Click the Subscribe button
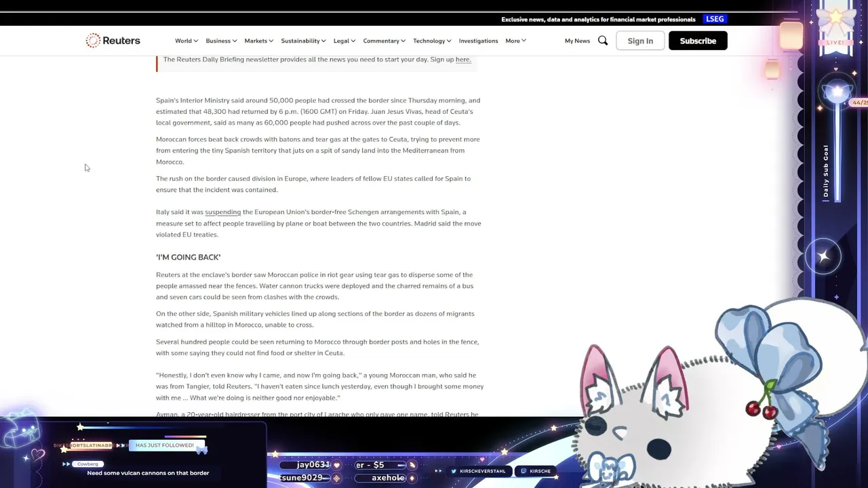The width and height of the screenshot is (868, 488). point(698,41)
